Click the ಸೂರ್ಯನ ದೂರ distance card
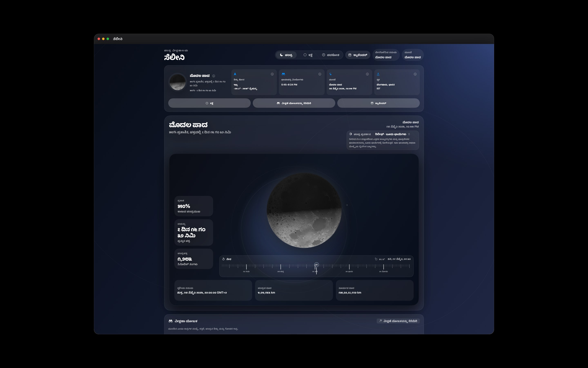Screen dimensions: 588x368 tap(375, 290)
